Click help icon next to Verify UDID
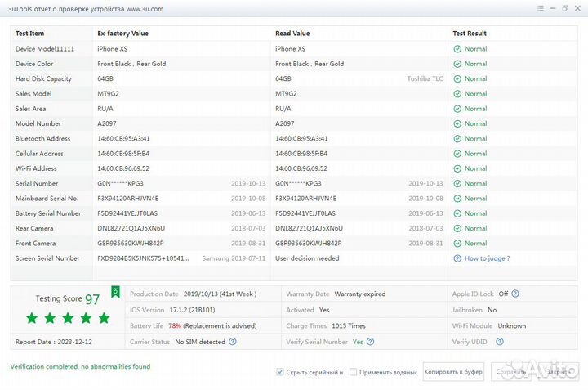Image resolution: width=588 pixels, height=390 pixels. point(500,342)
